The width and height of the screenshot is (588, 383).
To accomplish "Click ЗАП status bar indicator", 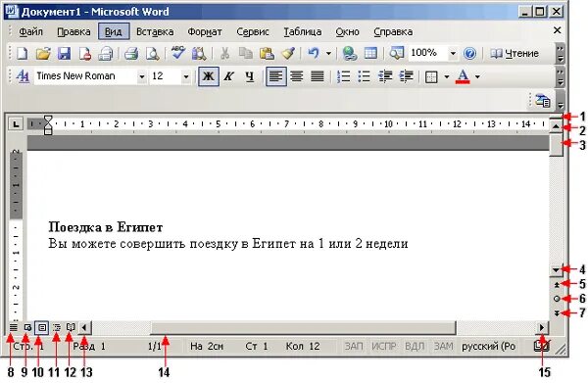I will 353,346.
